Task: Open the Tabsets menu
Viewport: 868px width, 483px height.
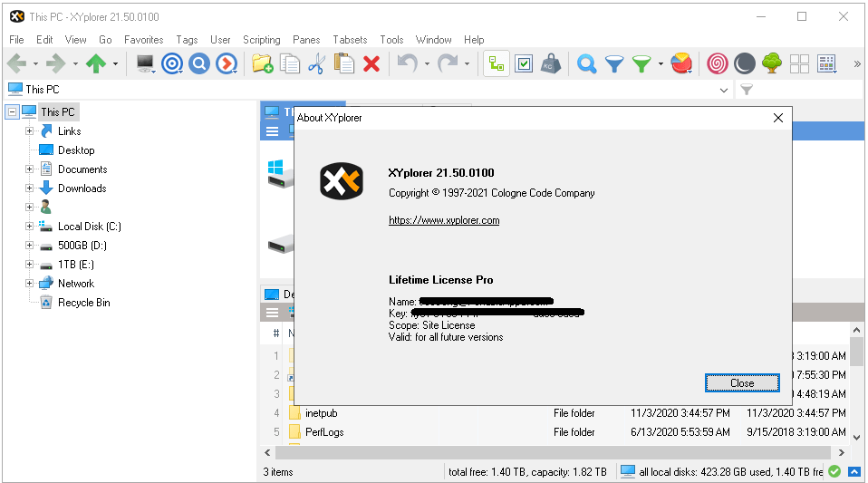Action: pyautogui.click(x=350, y=40)
